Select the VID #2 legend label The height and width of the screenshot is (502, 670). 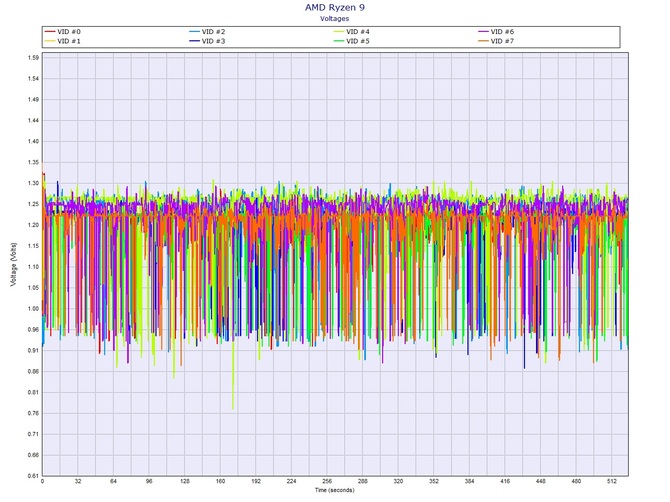click(x=213, y=32)
